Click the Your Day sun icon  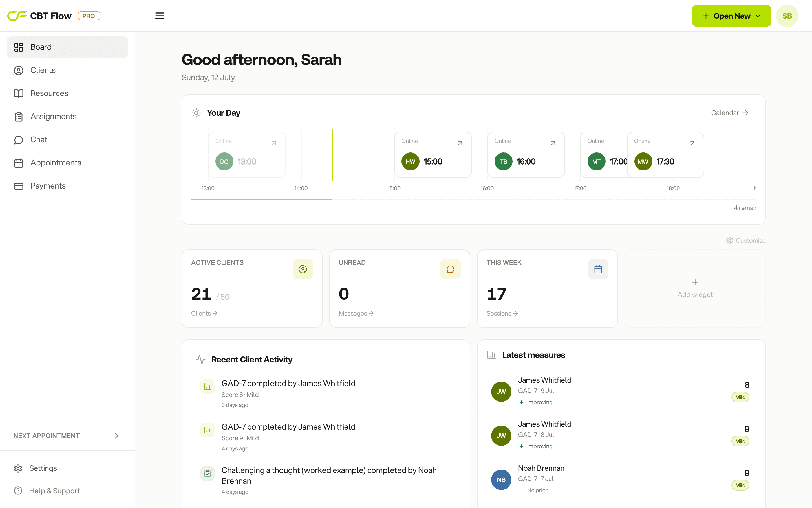pos(196,113)
